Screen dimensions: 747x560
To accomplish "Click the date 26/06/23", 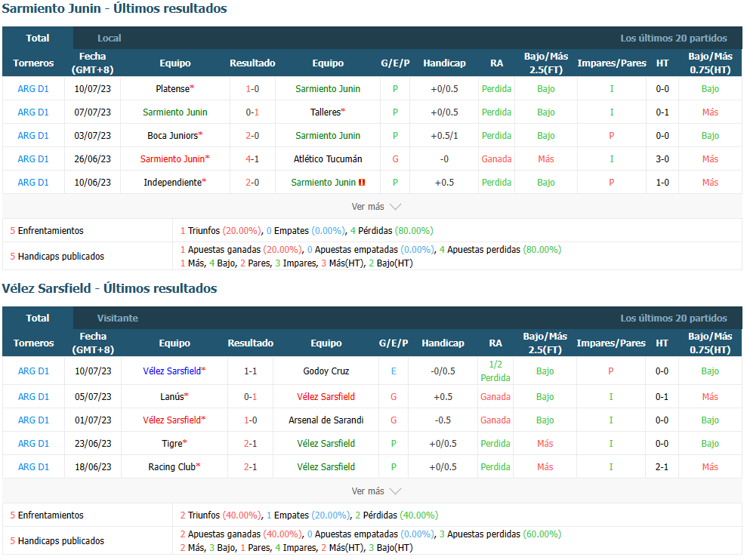I will click(x=92, y=158).
